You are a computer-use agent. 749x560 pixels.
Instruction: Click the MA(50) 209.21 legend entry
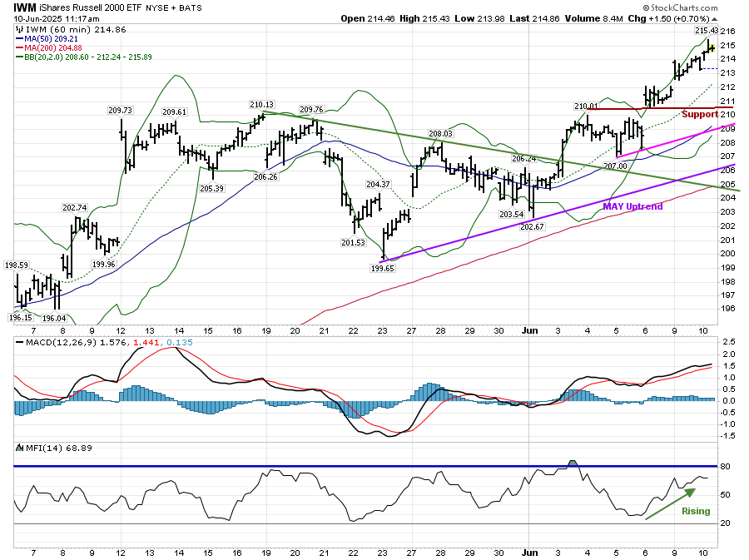(51, 38)
